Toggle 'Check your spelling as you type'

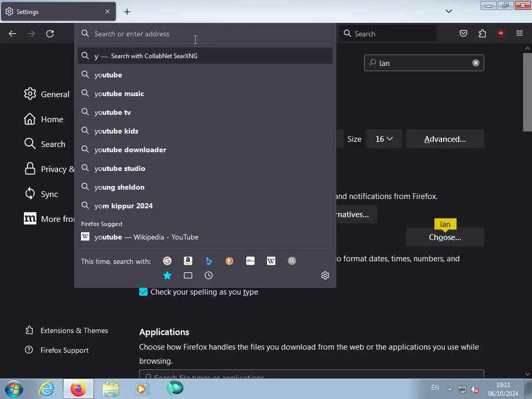(x=143, y=292)
